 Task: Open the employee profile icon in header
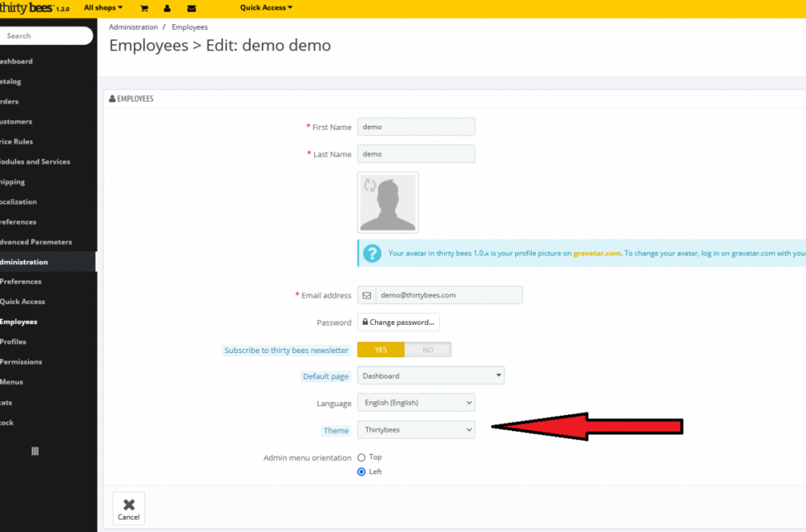point(167,8)
